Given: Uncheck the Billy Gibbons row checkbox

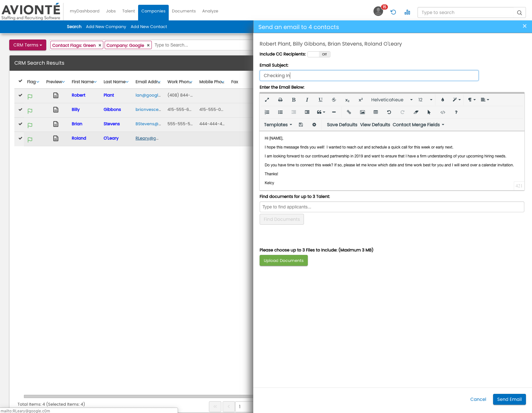Looking at the screenshot, I should pyautogui.click(x=20, y=110).
